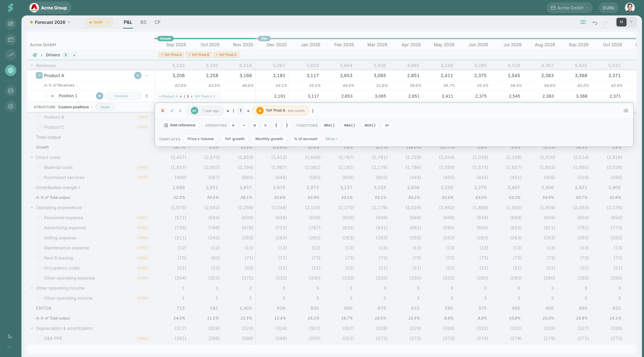Click the backspace icon in formula editor

tap(626, 111)
